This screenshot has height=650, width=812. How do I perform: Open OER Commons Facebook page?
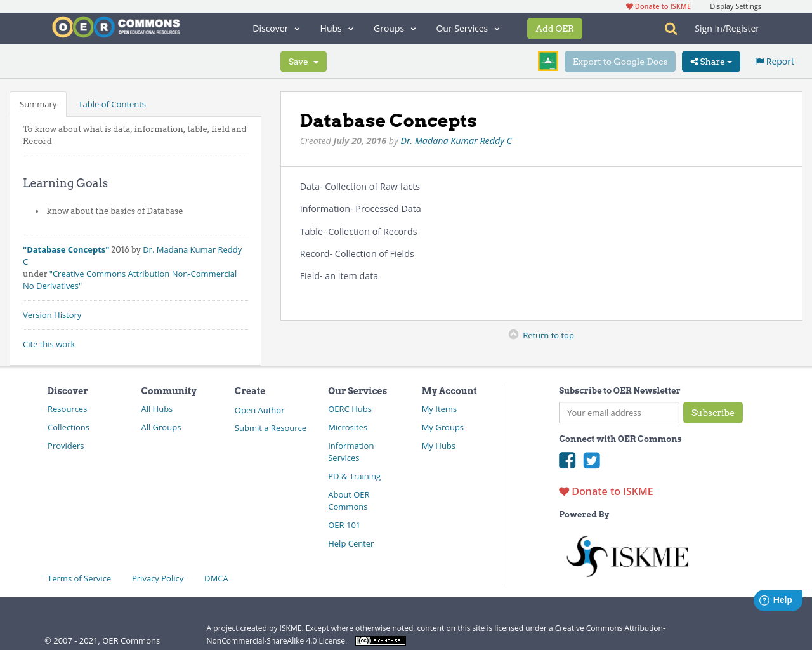pos(567,460)
